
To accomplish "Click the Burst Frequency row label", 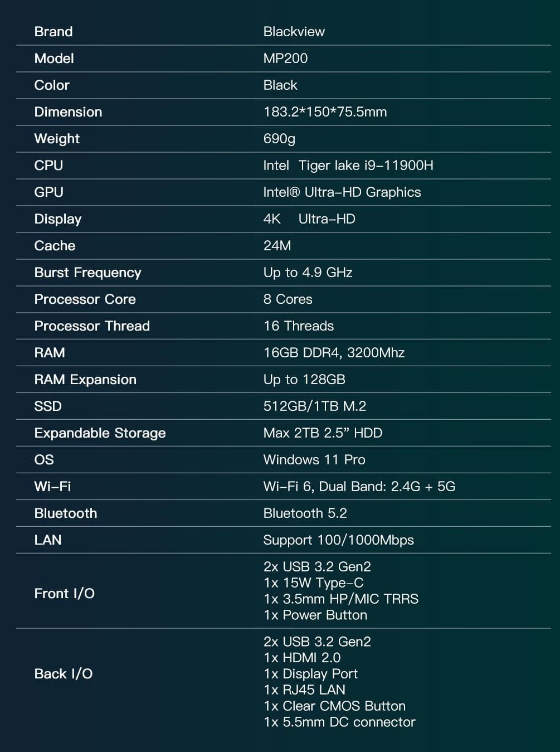I will point(87,273).
